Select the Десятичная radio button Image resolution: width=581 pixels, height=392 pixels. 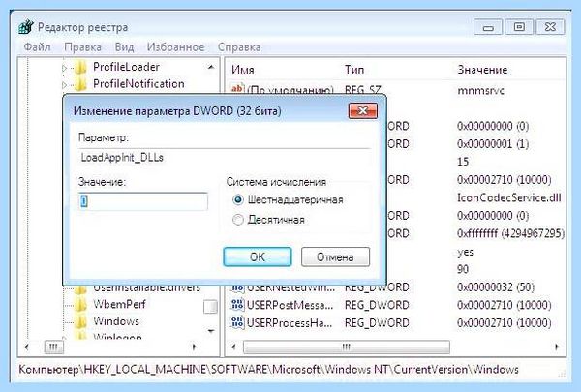238,220
